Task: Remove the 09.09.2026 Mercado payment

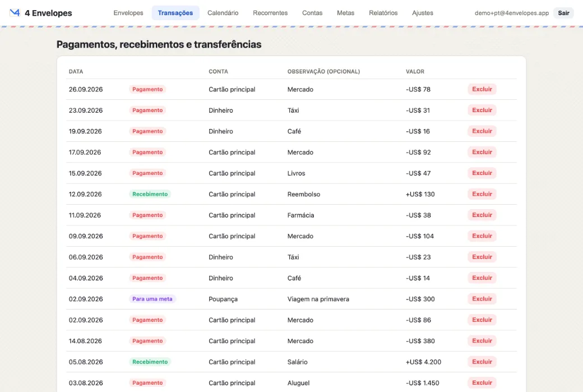Action: 482,236
